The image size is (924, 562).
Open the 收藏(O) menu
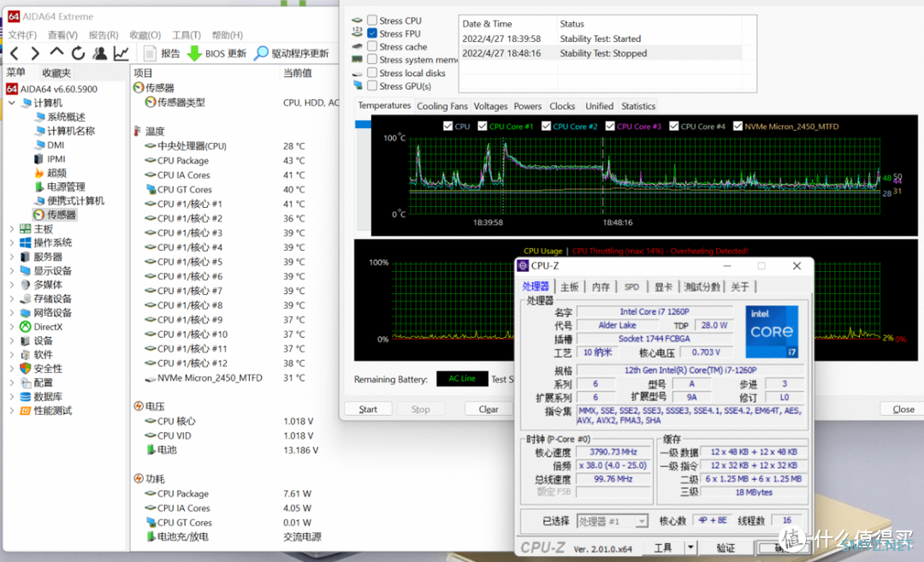(x=145, y=35)
